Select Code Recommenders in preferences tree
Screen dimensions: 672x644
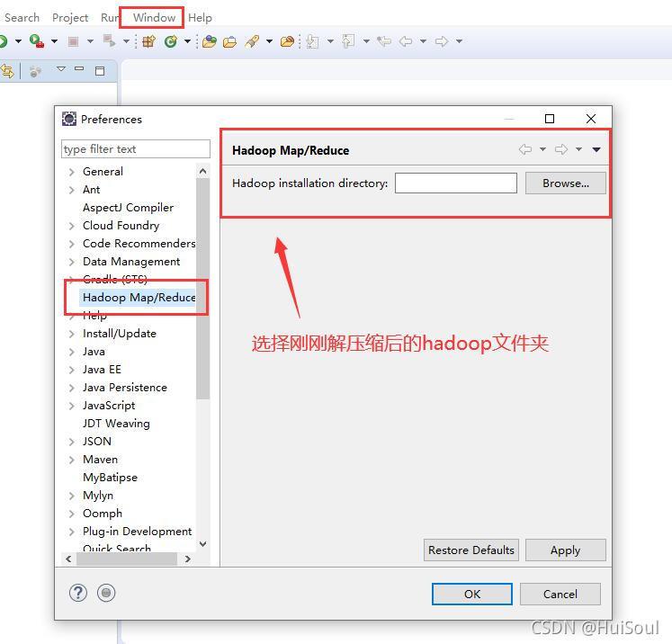click(x=139, y=244)
